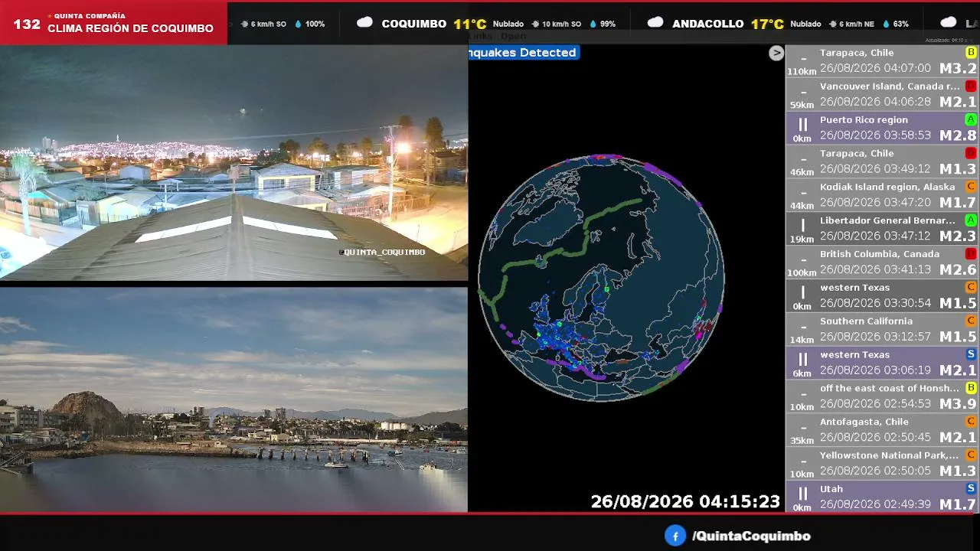Open the /QuintaCoquimbo page link
This screenshot has width=980, height=551.
(751, 536)
